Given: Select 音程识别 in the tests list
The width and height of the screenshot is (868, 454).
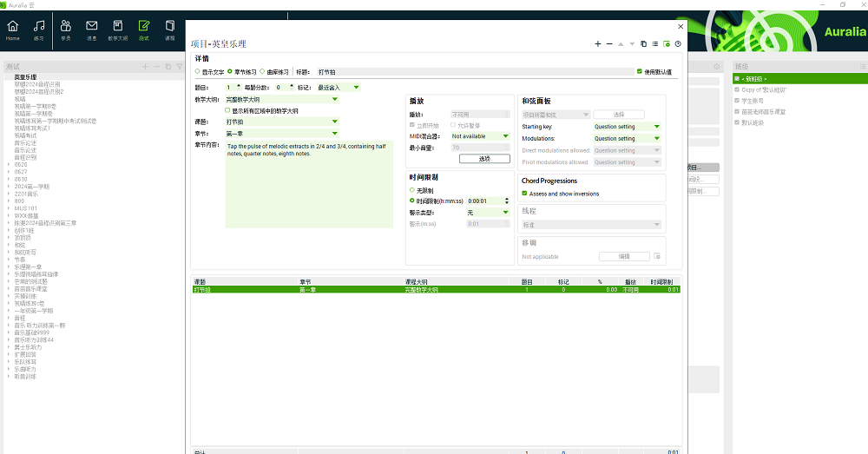Looking at the screenshot, I should [x=25, y=157].
